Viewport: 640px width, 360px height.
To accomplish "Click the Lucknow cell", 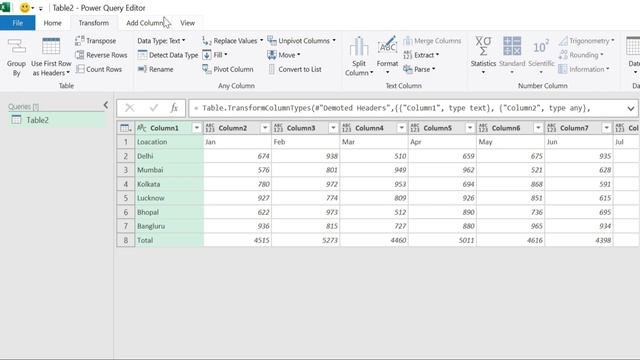I will tap(169, 198).
